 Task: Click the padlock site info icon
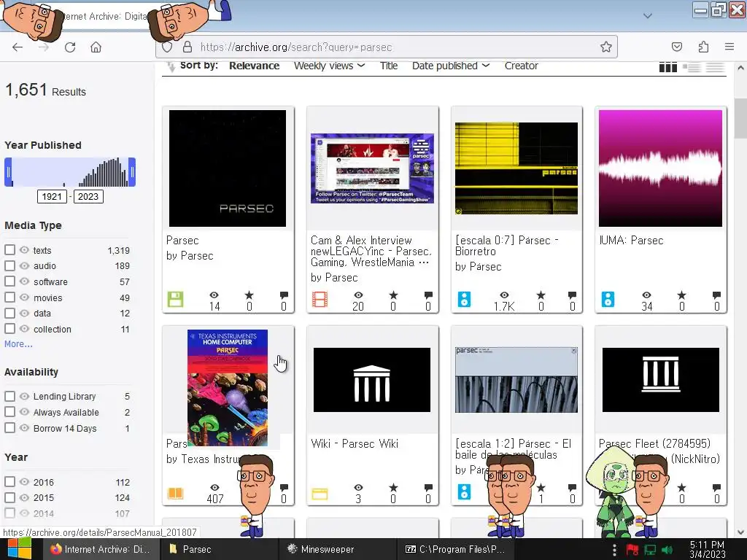click(x=187, y=47)
